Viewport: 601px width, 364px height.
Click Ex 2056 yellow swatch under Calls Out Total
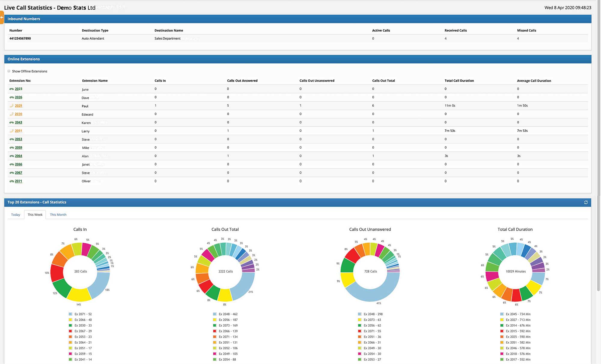pyautogui.click(x=215, y=320)
